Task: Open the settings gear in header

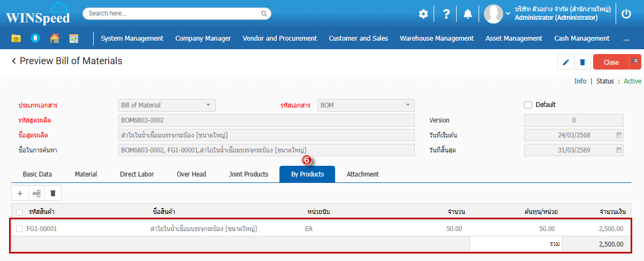Action: tap(423, 14)
